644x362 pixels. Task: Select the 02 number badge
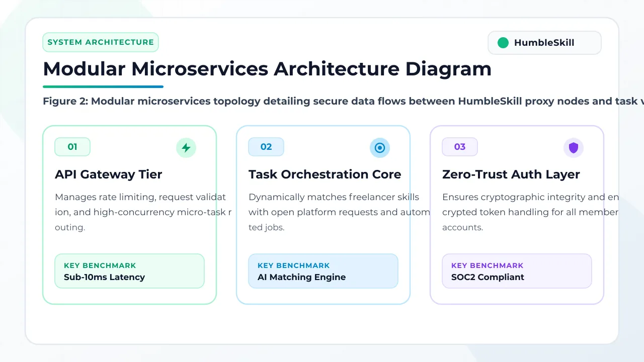click(266, 147)
